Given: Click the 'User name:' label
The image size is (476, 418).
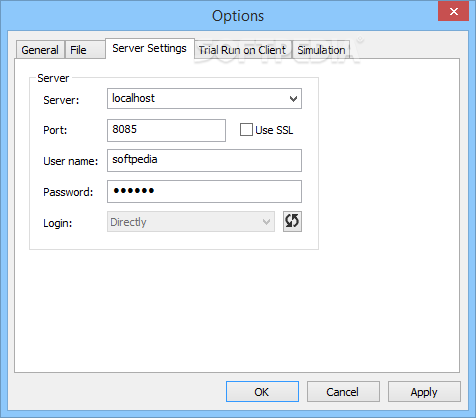Looking at the screenshot, I should pyautogui.click(x=71, y=161).
